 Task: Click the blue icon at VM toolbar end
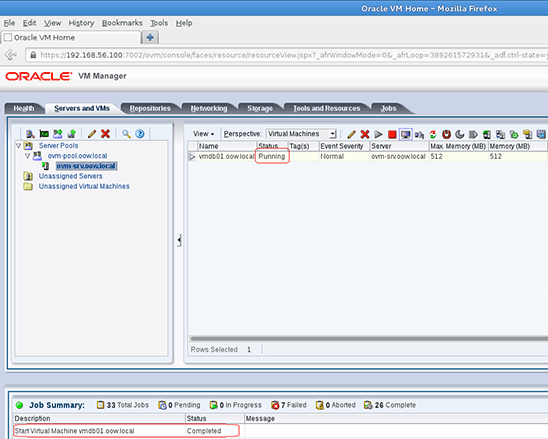pos(541,134)
